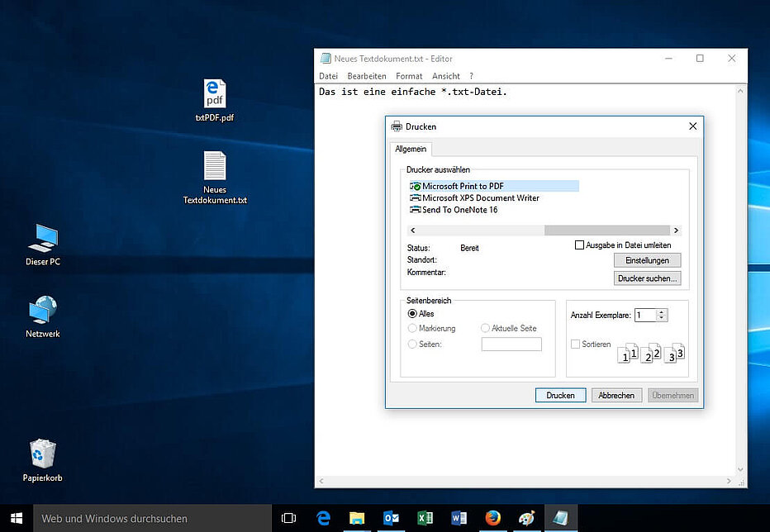770x532 pixels.
Task: Open the Datei menu in Editor
Action: click(329, 76)
